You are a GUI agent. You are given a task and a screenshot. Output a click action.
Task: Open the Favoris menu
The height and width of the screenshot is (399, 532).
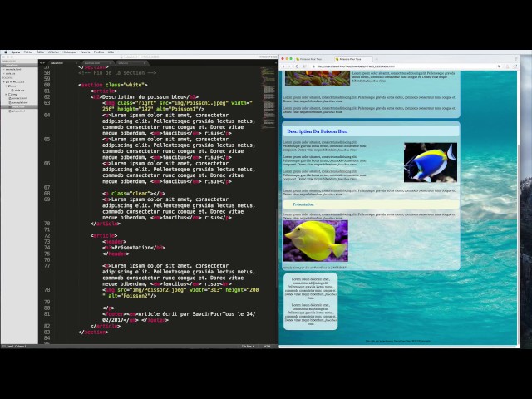tap(85, 52)
